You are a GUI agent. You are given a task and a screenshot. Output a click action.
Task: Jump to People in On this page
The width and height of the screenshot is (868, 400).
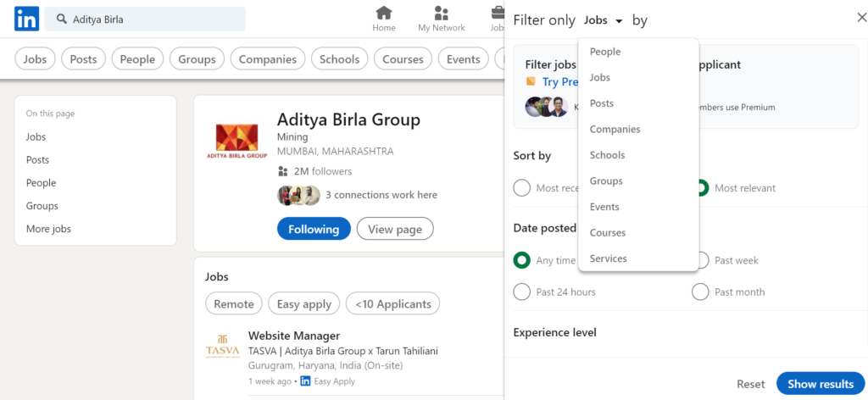click(41, 182)
